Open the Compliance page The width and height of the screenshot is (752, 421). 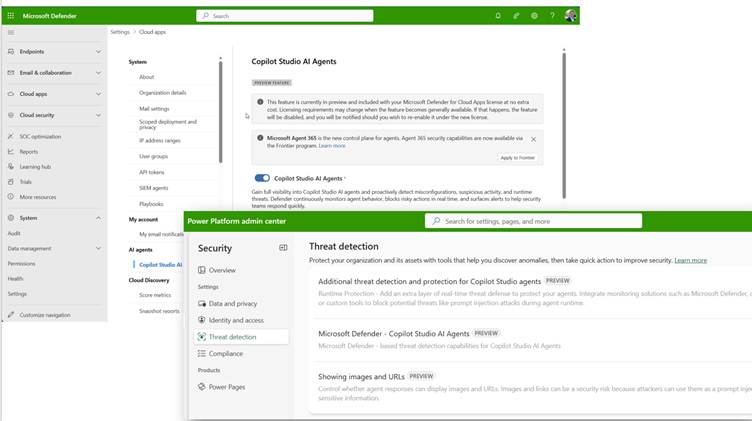pyautogui.click(x=226, y=353)
